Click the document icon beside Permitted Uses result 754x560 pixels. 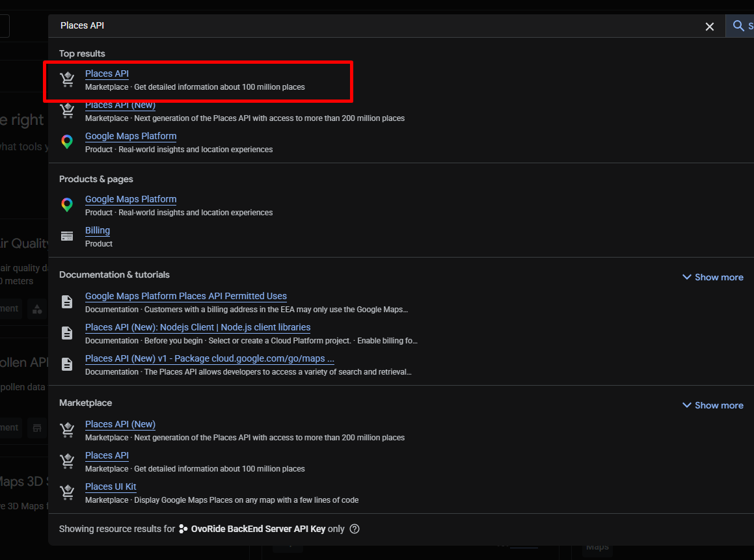[67, 302]
